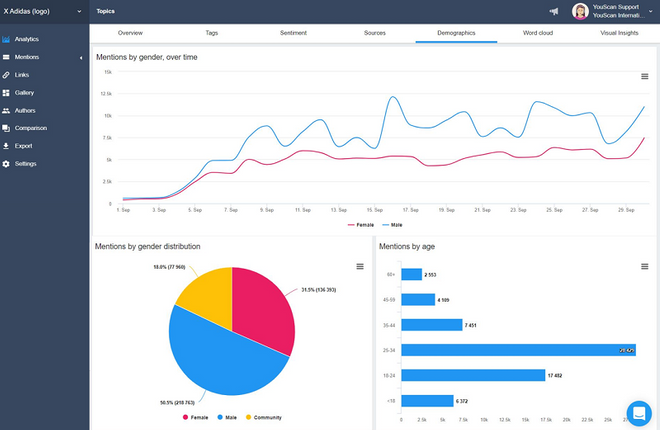Viewport: 660px width, 430px height.
Task: Click the 18.0% pie label
Action: click(169, 267)
